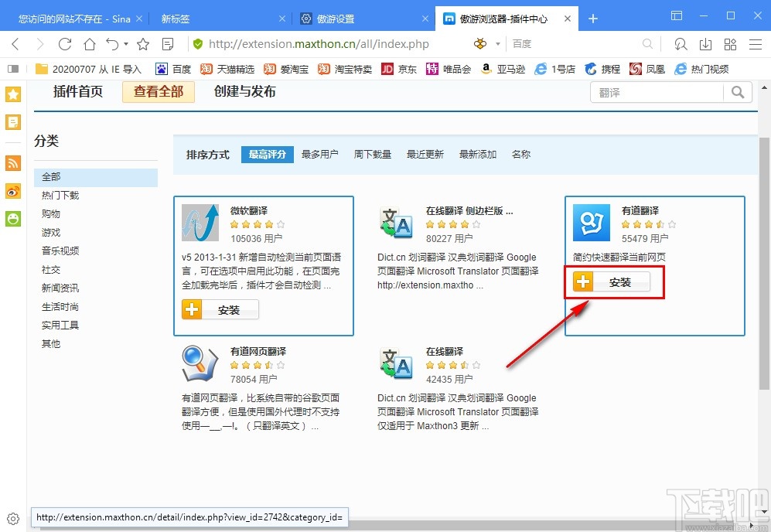Sort by 最近更新
Image resolution: width=771 pixels, height=532 pixels.
pyautogui.click(x=425, y=155)
